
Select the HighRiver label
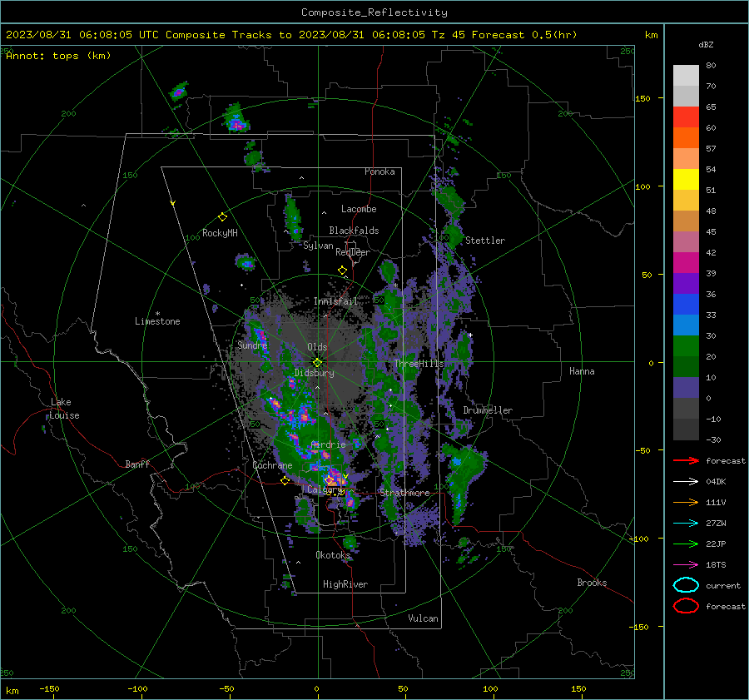[x=345, y=584]
